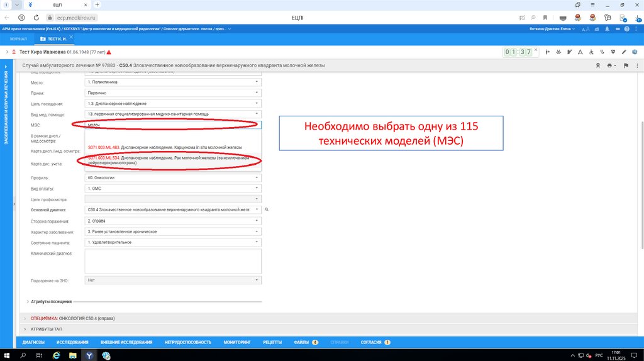The height and width of the screenshot is (361, 644).
Task: Click the stethoscope icon in patient toolbar
Action: point(602,52)
